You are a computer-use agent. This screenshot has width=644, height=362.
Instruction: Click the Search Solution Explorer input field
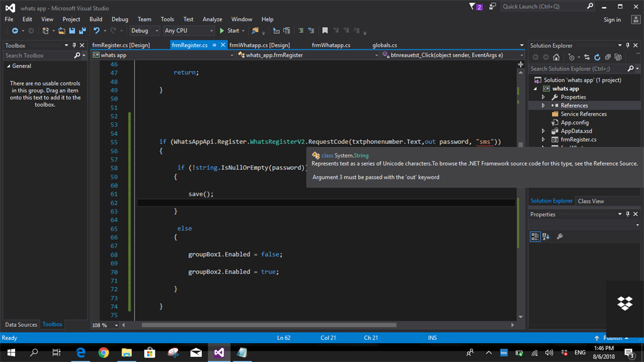[578, 69]
